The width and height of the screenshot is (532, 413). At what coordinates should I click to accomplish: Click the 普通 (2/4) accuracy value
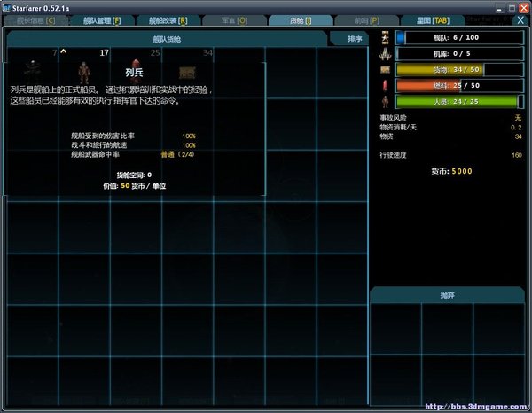click(177, 154)
